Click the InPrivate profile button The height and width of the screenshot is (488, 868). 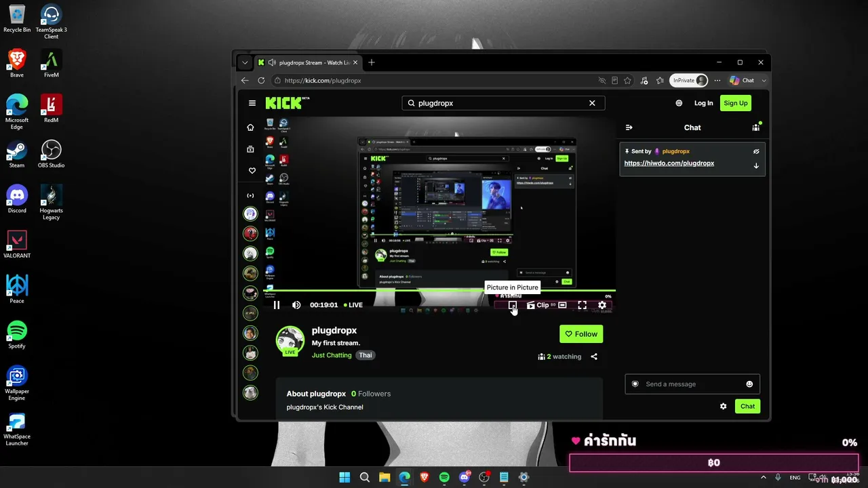(x=689, y=81)
